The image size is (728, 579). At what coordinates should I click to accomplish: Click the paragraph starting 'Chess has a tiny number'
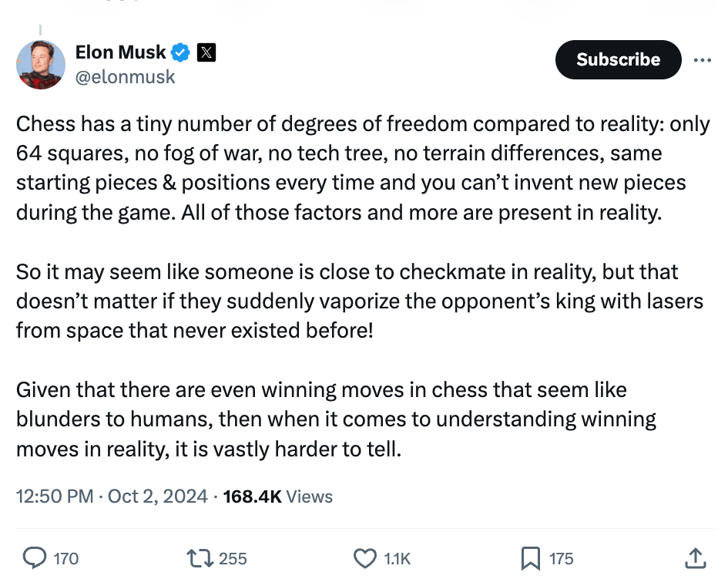[362, 168]
